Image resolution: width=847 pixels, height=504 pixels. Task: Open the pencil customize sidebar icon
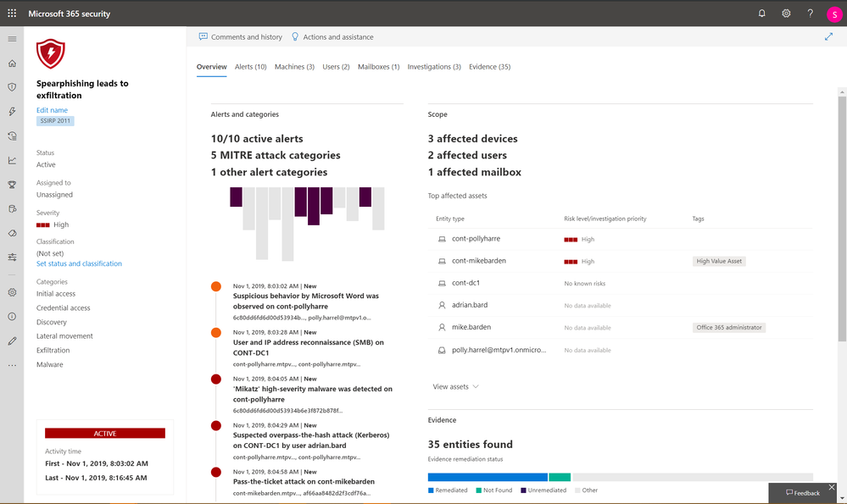12,341
